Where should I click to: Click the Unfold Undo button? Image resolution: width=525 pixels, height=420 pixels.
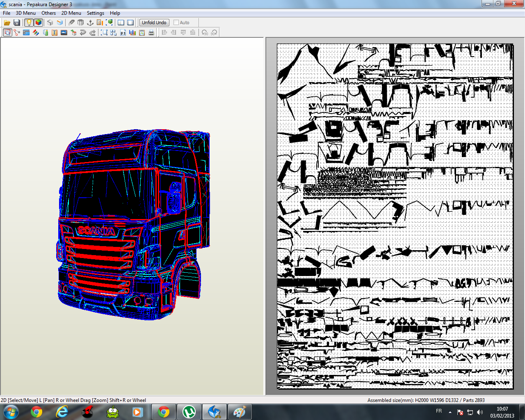click(x=154, y=23)
